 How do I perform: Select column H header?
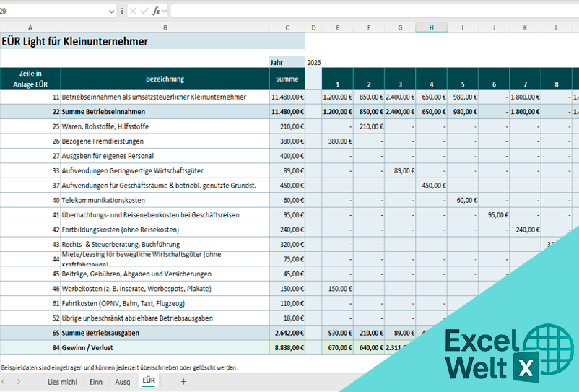coord(431,27)
